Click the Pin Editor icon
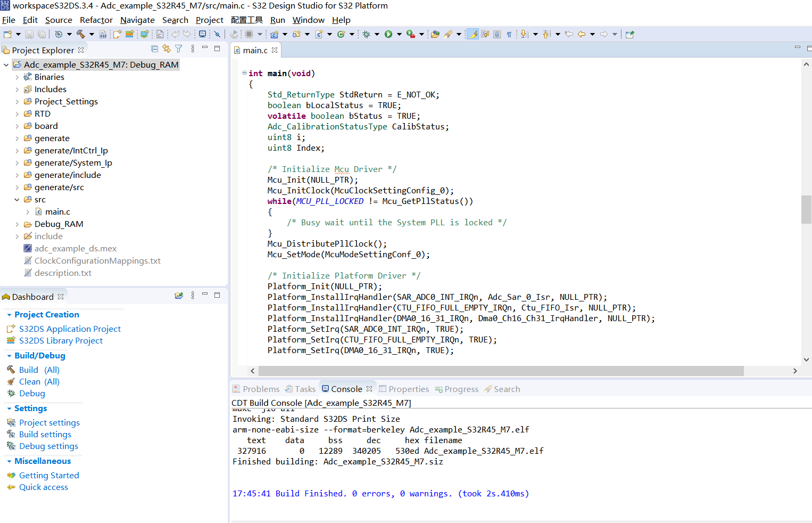The width and height of the screenshot is (812, 523). tap(630, 34)
